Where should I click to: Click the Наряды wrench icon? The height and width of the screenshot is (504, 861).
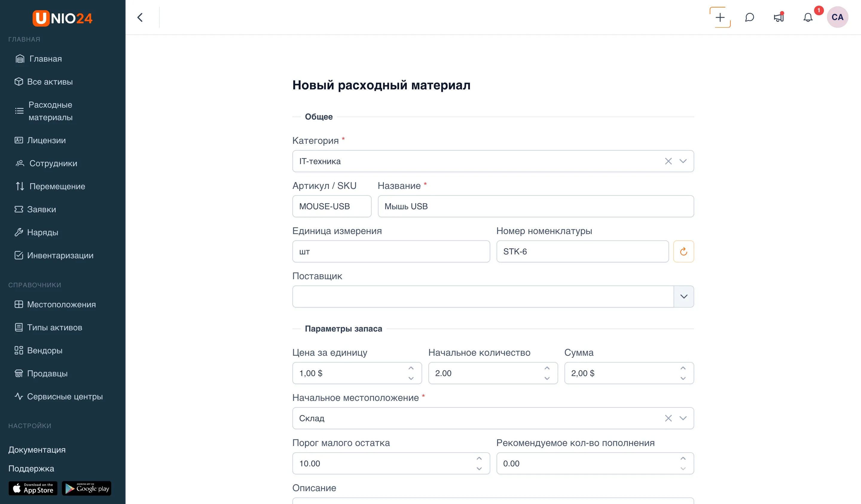pos(19,232)
